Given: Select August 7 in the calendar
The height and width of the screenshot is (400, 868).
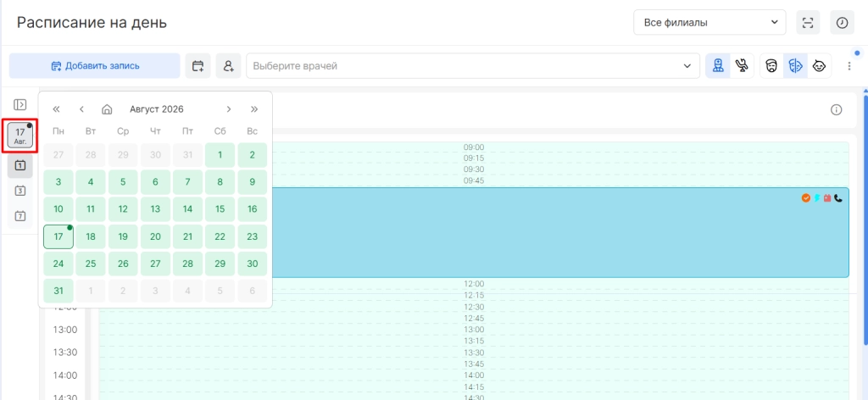Looking at the screenshot, I should [187, 182].
